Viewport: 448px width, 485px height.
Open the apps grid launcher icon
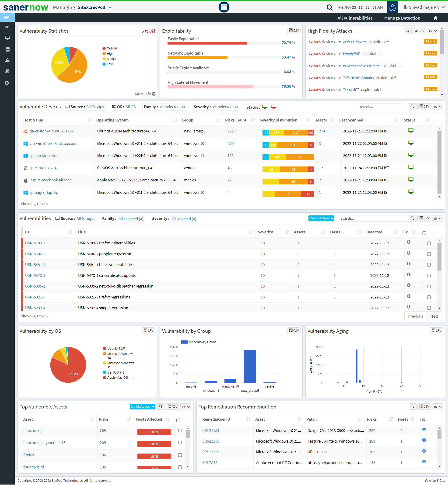click(x=224, y=7)
